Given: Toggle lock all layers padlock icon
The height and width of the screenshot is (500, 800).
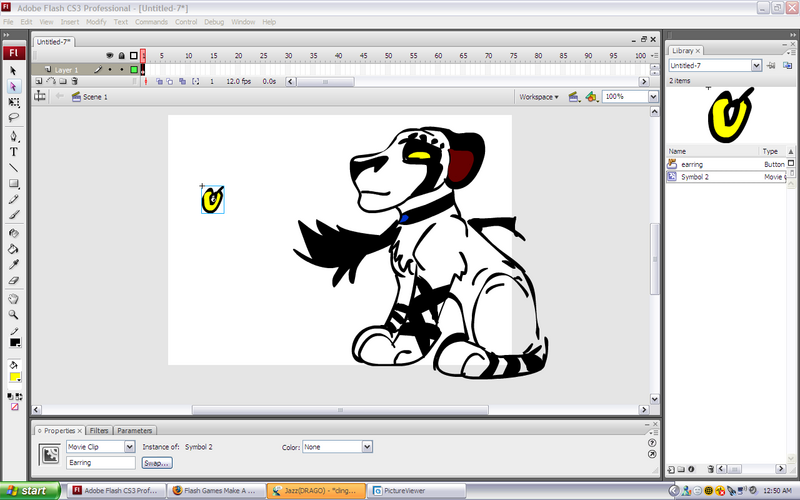Looking at the screenshot, I should coord(121,55).
